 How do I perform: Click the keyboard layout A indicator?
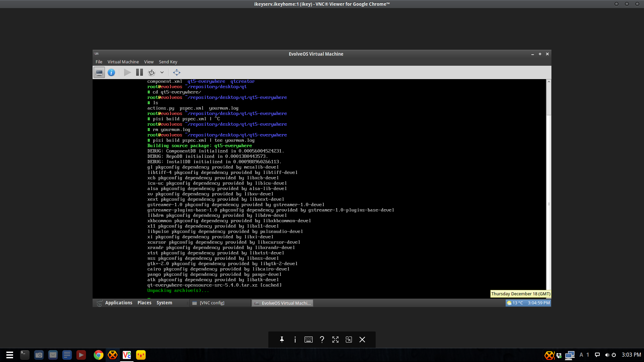click(x=581, y=355)
